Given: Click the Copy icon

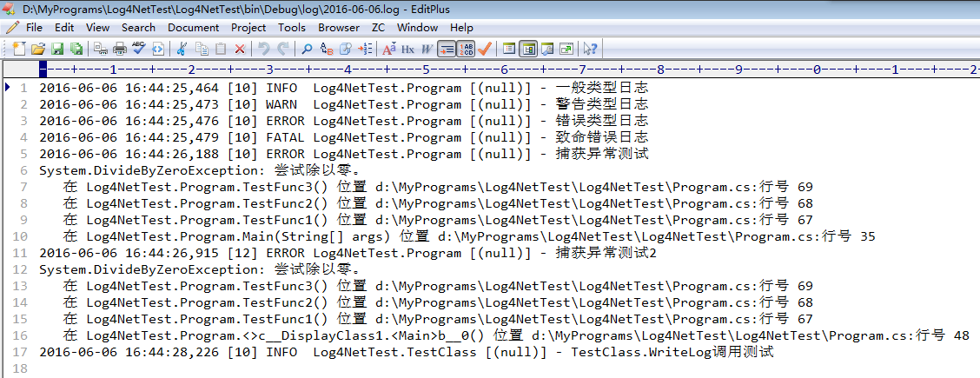Looking at the screenshot, I should click(x=202, y=49).
